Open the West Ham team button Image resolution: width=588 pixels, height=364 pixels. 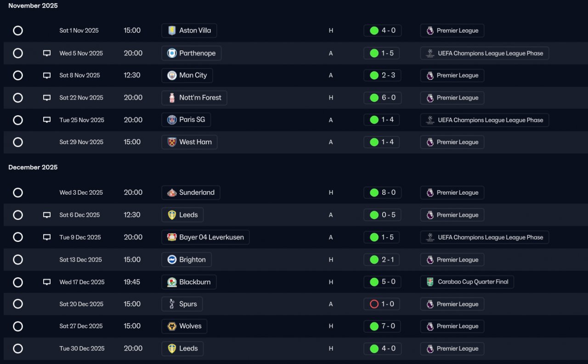click(189, 142)
